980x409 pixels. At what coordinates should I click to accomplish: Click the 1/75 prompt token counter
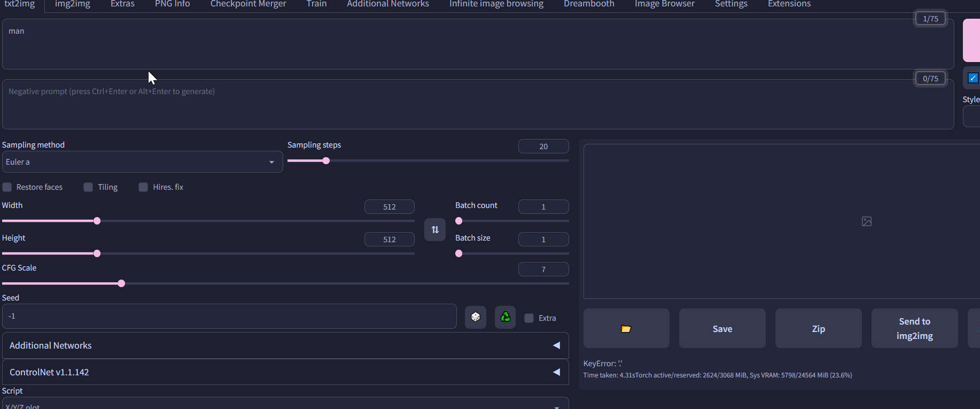(930, 19)
